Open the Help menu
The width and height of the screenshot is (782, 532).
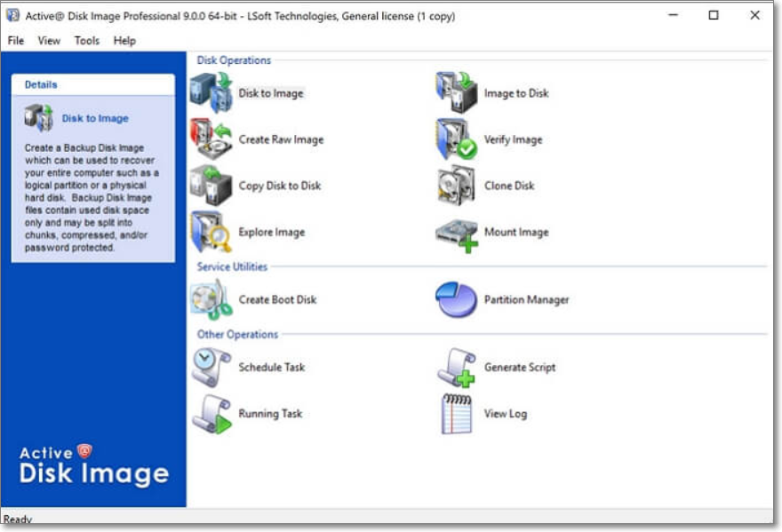pos(124,40)
